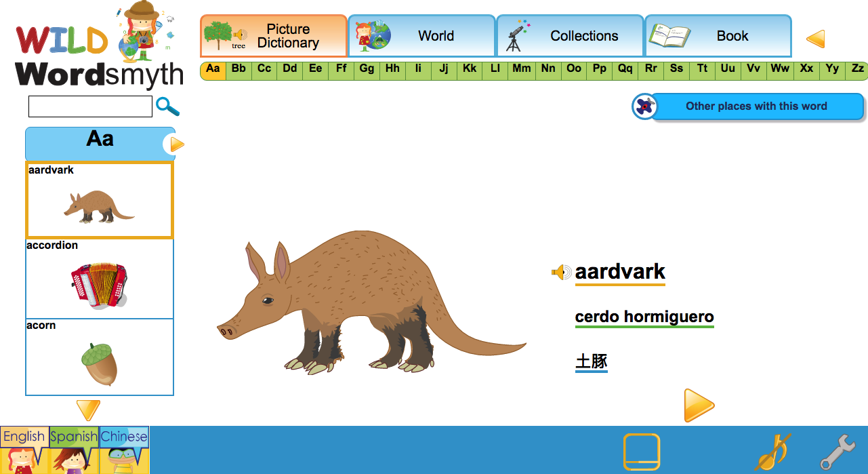Go to next word with large arrow
The width and height of the screenshot is (868, 474).
pos(699,406)
